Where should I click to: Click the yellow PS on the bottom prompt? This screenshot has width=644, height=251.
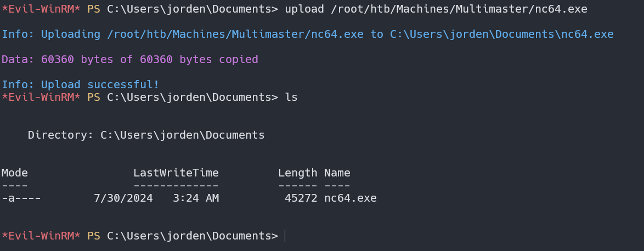93,236
